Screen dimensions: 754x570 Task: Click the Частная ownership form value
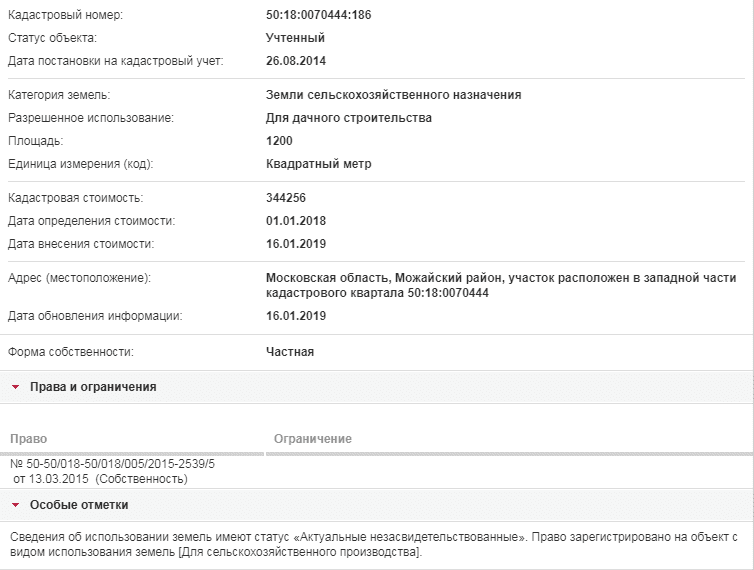coord(290,352)
